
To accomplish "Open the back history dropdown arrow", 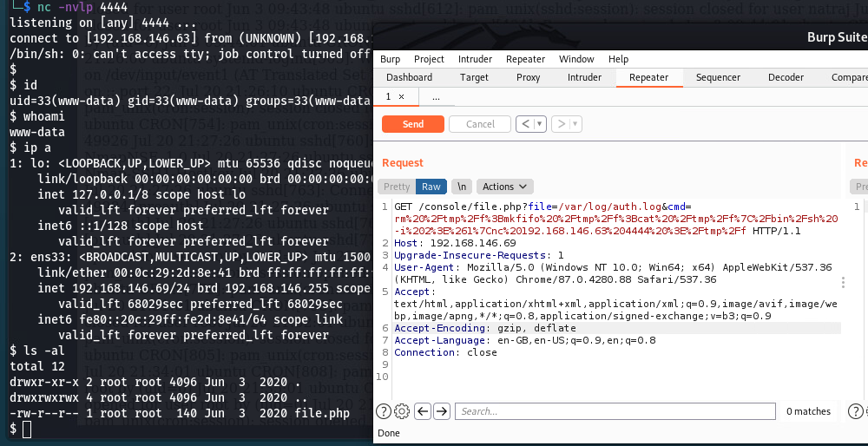I will pyautogui.click(x=540, y=124).
